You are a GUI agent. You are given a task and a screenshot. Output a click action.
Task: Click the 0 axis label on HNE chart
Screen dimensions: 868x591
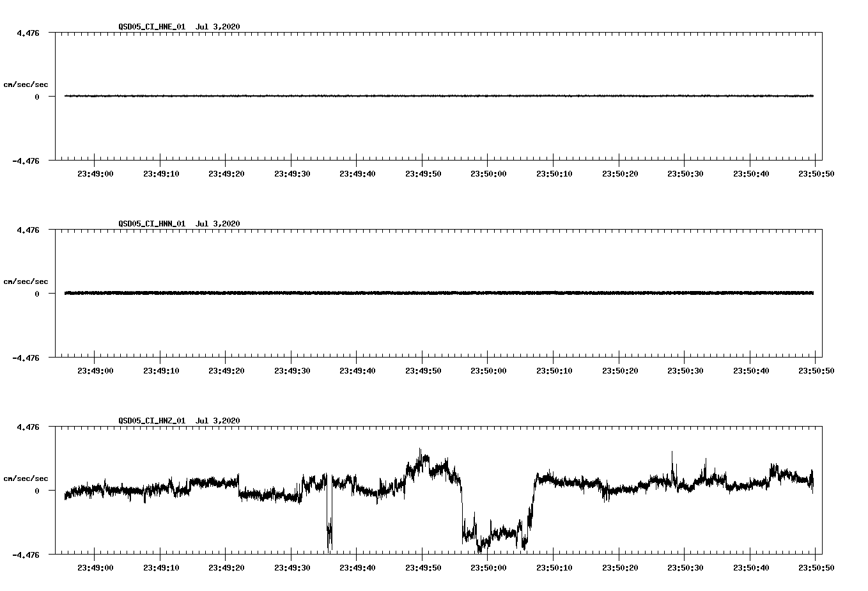[x=37, y=97]
